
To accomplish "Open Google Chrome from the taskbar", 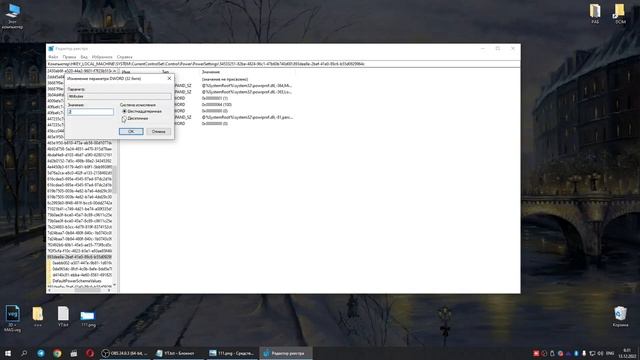I will tap(57, 353).
